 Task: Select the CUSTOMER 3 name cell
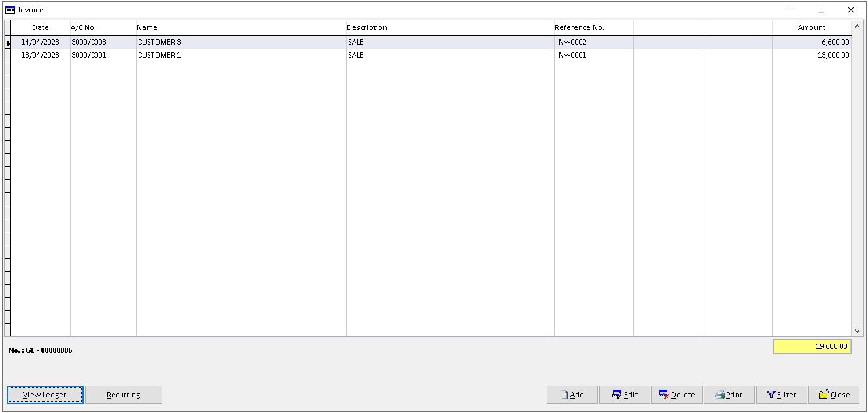(241, 42)
